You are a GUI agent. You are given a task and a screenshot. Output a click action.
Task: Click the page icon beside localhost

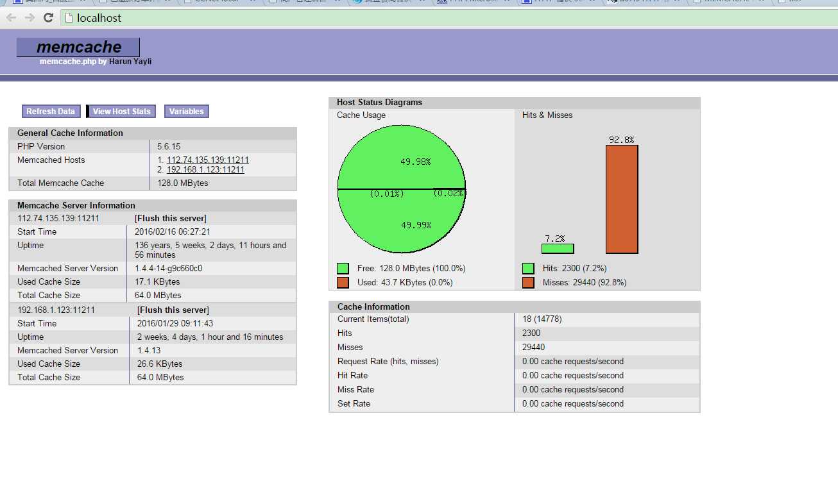(x=69, y=18)
